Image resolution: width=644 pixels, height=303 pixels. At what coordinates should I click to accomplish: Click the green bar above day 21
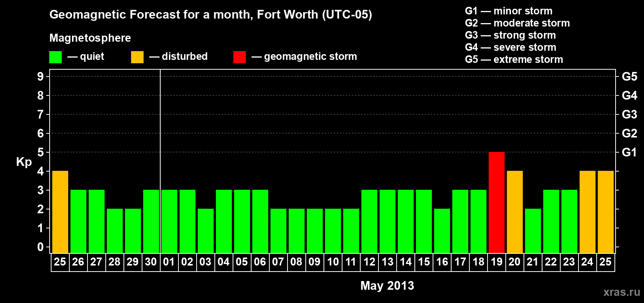tap(533, 231)
